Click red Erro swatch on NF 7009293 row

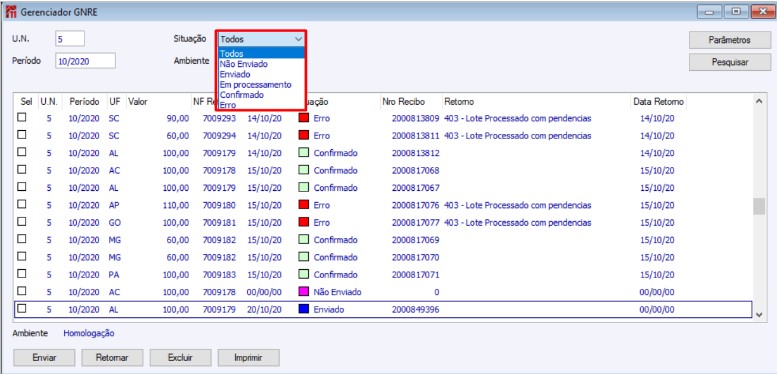click(304, 118)
